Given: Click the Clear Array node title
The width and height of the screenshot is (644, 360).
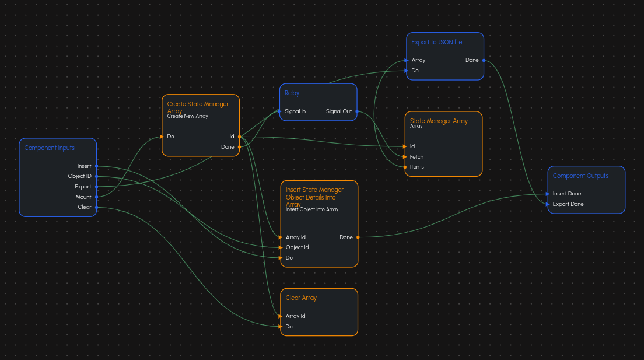Looking at the screenshot, I should [301, 298].
